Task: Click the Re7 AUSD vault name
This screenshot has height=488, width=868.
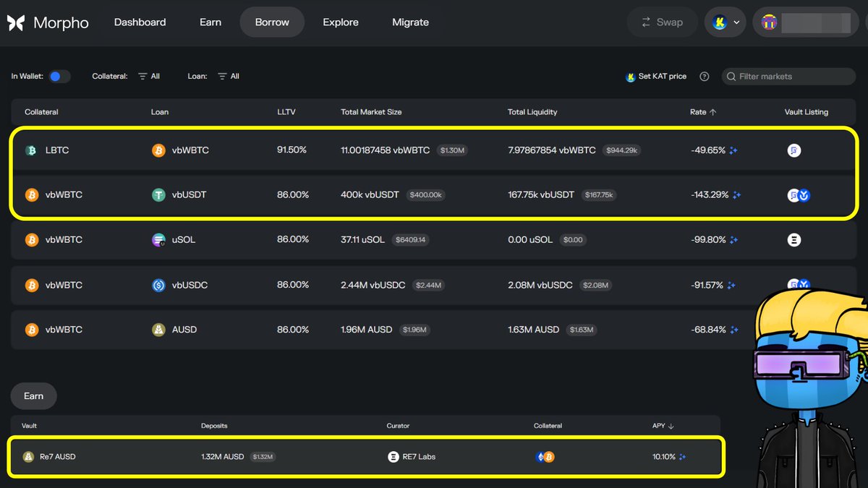Action: [x=58, y=456]
